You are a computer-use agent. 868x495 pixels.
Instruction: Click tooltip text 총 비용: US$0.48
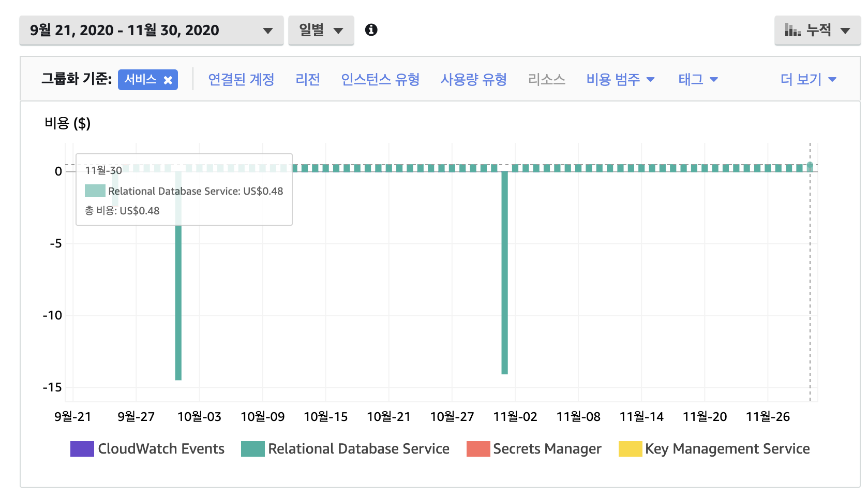point(122,211)
